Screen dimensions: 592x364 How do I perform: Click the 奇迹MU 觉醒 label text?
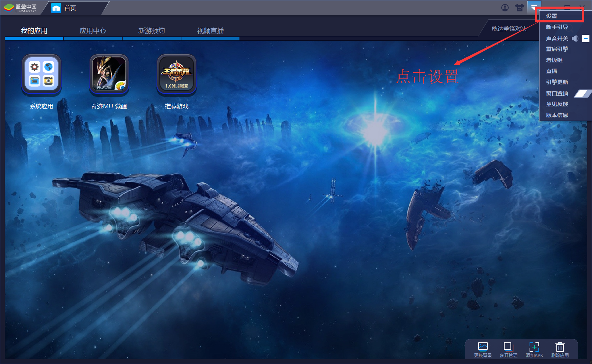(109, 106)
